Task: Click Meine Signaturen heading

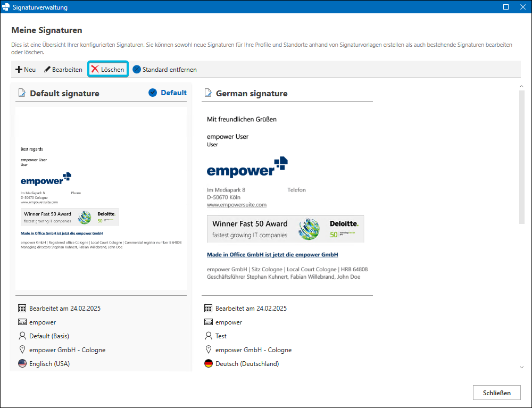Action: (x=47, y=30)
